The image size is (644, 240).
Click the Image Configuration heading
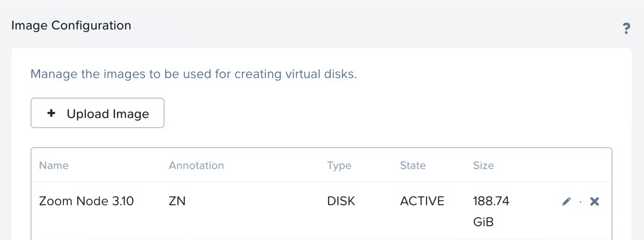(71, 25)
